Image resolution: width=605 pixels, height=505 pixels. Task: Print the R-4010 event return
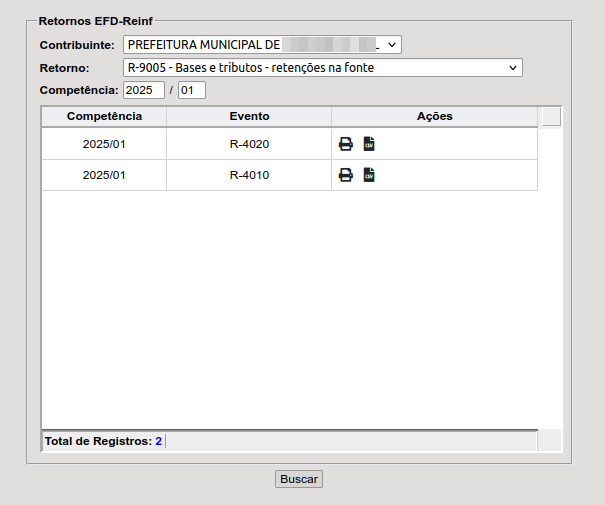346,175
